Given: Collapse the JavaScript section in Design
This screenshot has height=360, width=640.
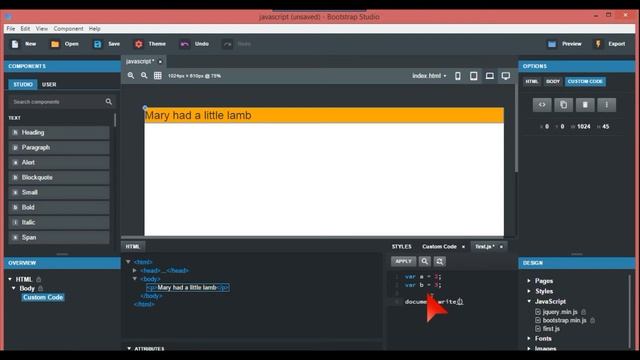Looking at the screenshot, I should tap(529, 301).
